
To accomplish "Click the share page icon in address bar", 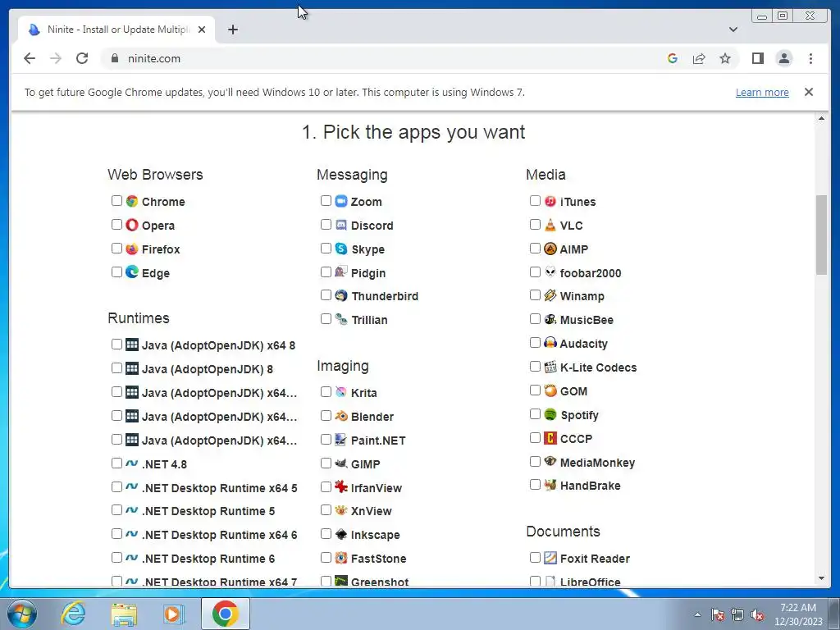I will point(699,58).
